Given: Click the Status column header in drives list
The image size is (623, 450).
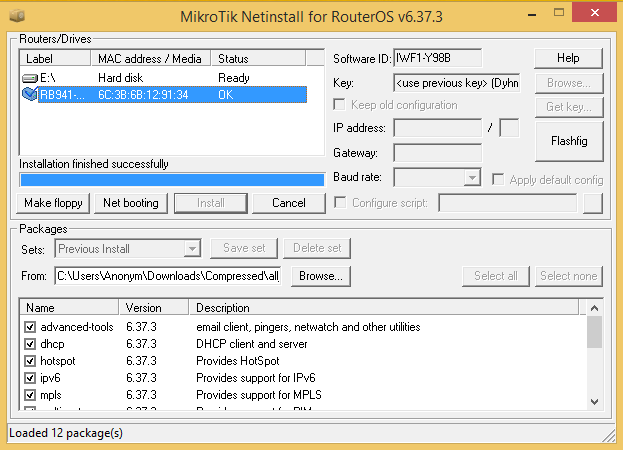Looking at the screenshot, I should 258,59.
